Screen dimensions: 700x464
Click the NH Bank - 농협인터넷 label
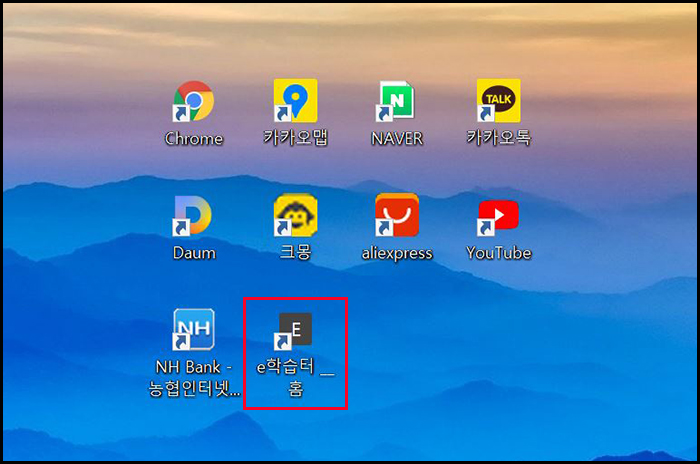click(194, 378)
